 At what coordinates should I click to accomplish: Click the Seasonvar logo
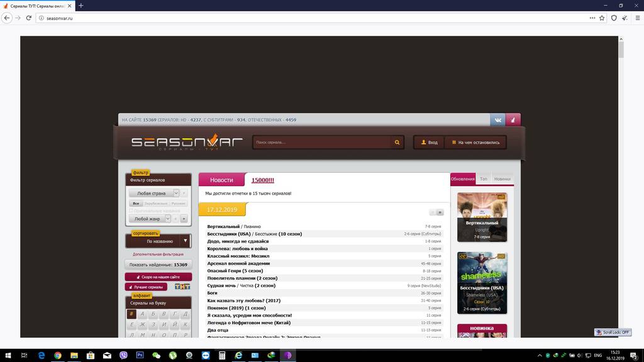[x=187, y=142]
